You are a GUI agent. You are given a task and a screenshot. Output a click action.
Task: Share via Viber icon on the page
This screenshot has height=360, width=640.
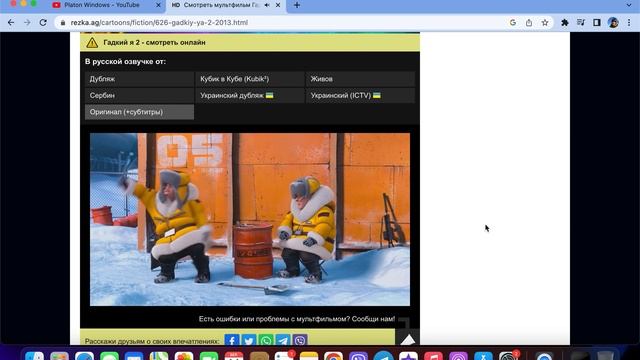(x=300, y=341)
